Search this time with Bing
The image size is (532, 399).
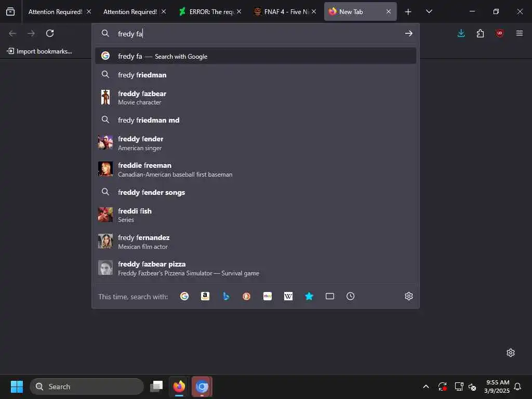pos(226,296)
